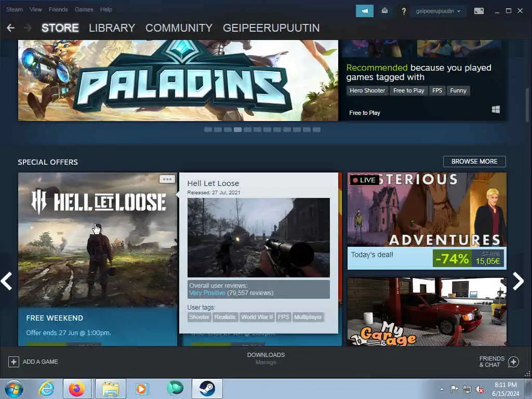Switch to the COMMUNITY tab
The height and width of the screenshot is (399, 532).
(x=179, y=28)
